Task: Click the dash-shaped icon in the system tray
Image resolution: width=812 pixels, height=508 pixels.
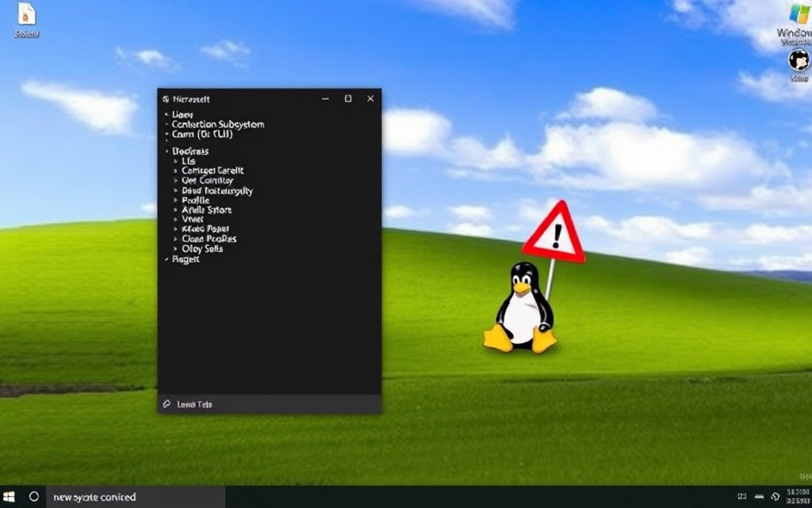Action: [x=759, y=497]
